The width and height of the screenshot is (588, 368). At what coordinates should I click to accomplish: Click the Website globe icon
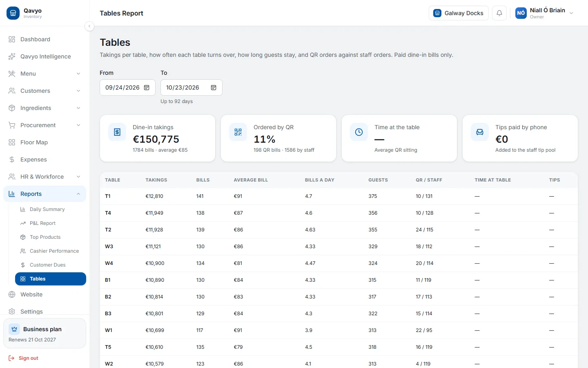coord(12,294)
